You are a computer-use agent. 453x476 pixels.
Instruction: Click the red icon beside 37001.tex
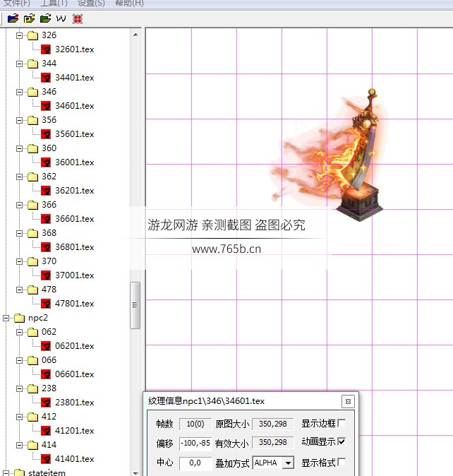pos(46,275)
